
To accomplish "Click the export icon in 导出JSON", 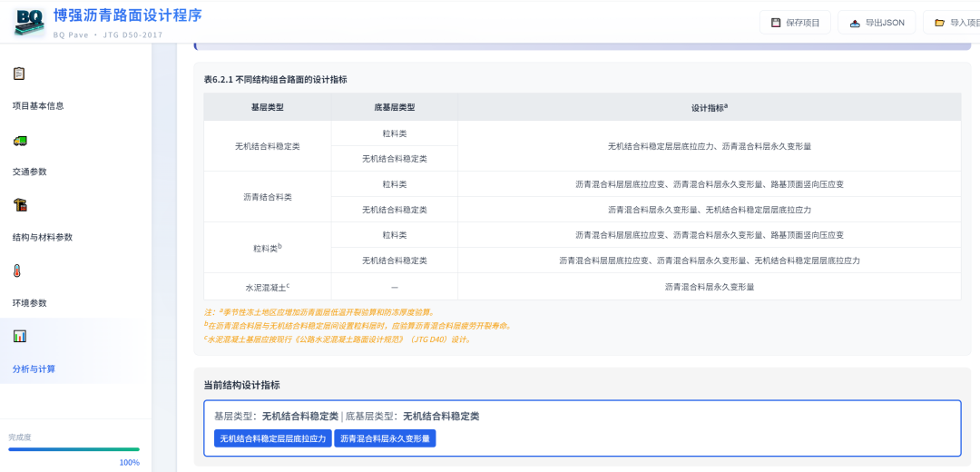I will coord(855,23).
